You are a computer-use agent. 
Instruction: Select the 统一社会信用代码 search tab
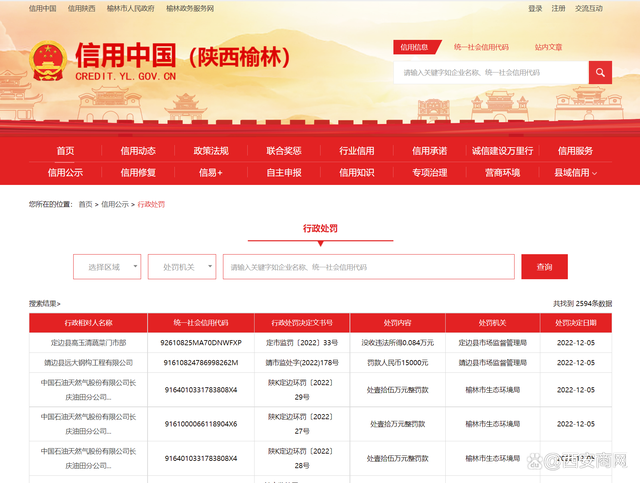tap(481, 47)
